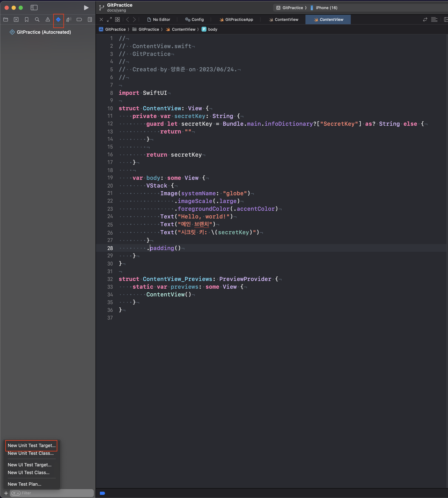Open the Report navigator
448x498 pixels.
(90, 19)
